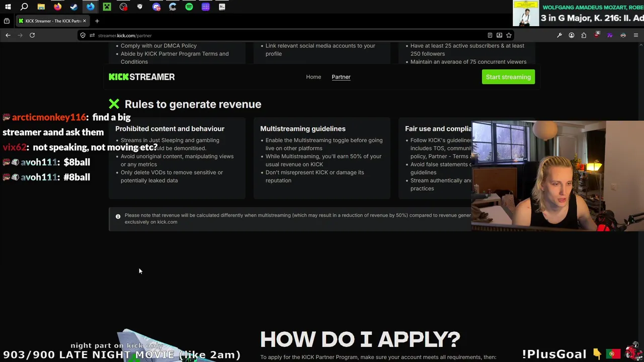Image resolution: width=644 pixels, height=362 pixels.
Task: Close the KICK Streamer tab
Action: click(x=85, y=21)
